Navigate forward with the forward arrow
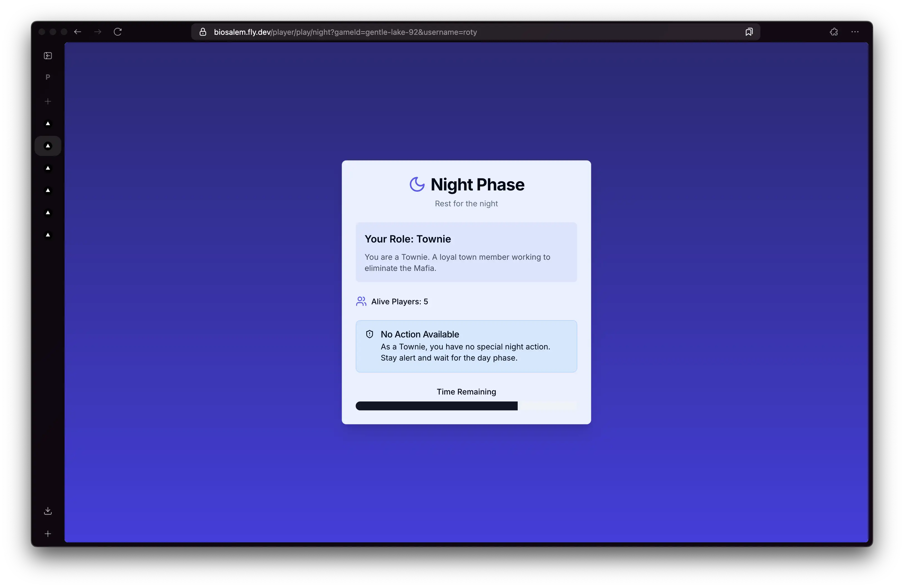The height and width of the screenshot is (588, 904). tap(97, 32)
